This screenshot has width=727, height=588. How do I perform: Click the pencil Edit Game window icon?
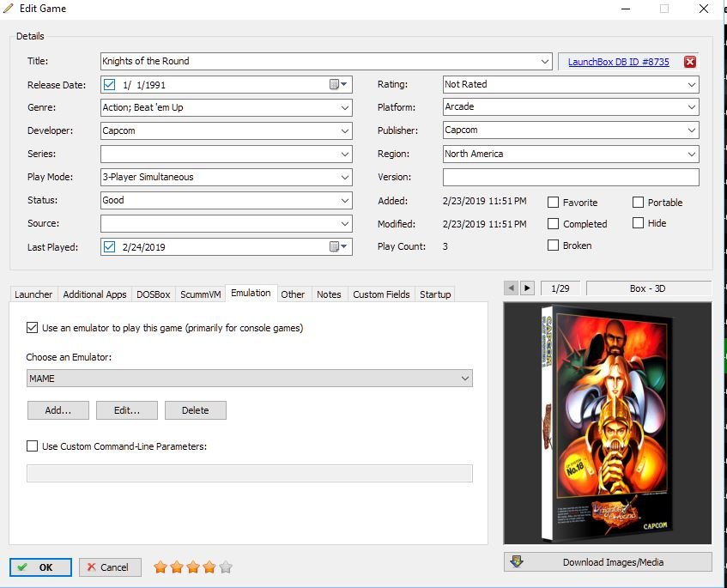click(x=9, y=9)
